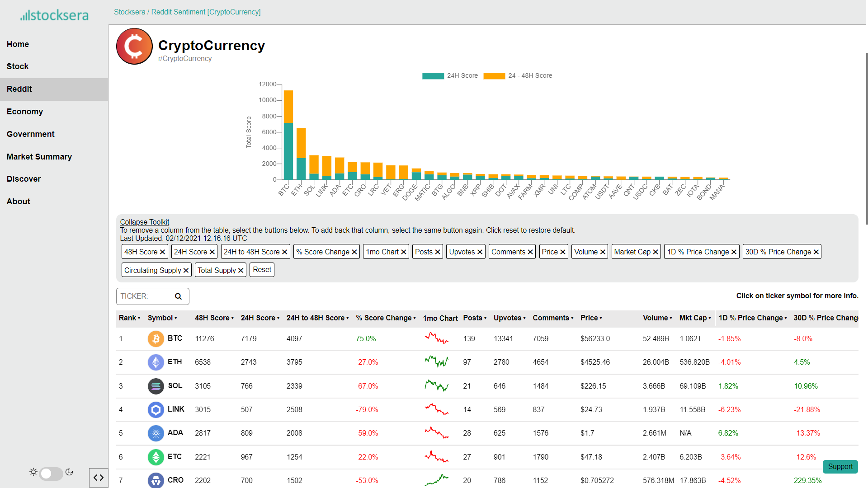Click the Bitcoin coin icon

pyautogui.click(x=156, y=338)
